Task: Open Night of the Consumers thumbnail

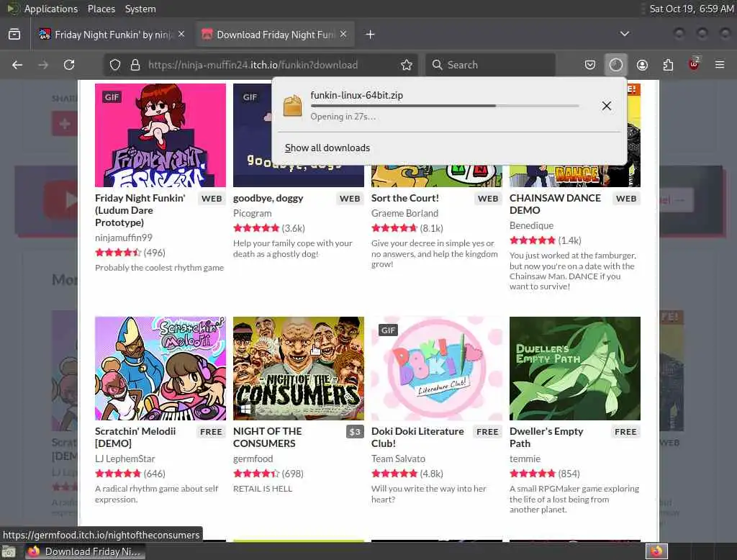Action: 299,368
